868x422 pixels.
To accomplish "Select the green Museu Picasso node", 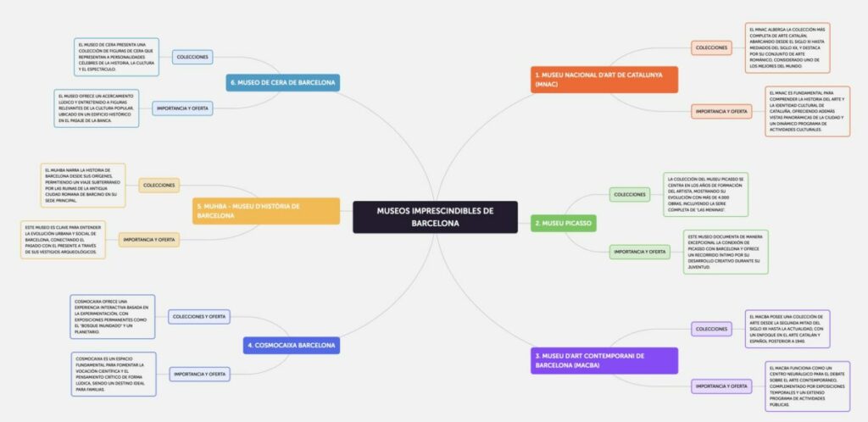I will click(x=564, y=224).
